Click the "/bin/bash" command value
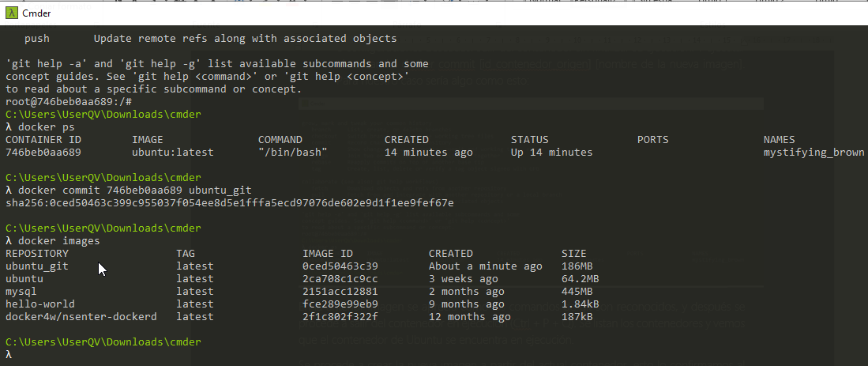Viewport: 868px width, 366px height. (293, 153)
